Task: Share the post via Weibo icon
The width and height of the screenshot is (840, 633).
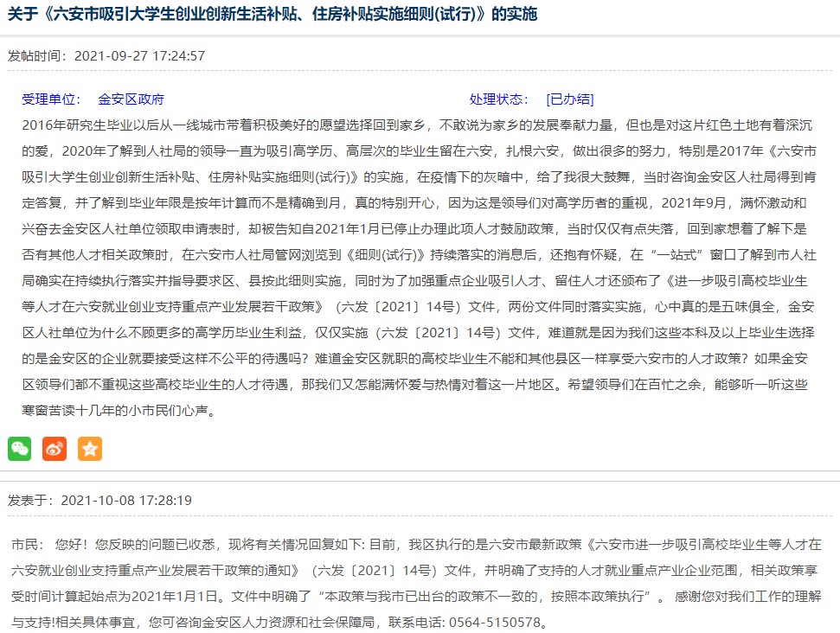Action: click(55, 448)
